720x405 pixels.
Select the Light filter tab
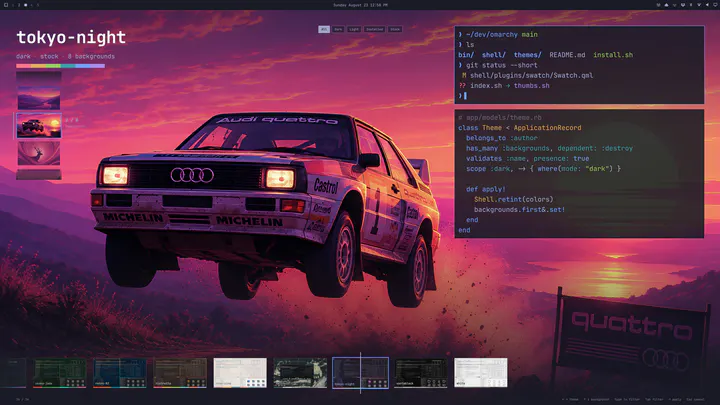tap(354, 29)
